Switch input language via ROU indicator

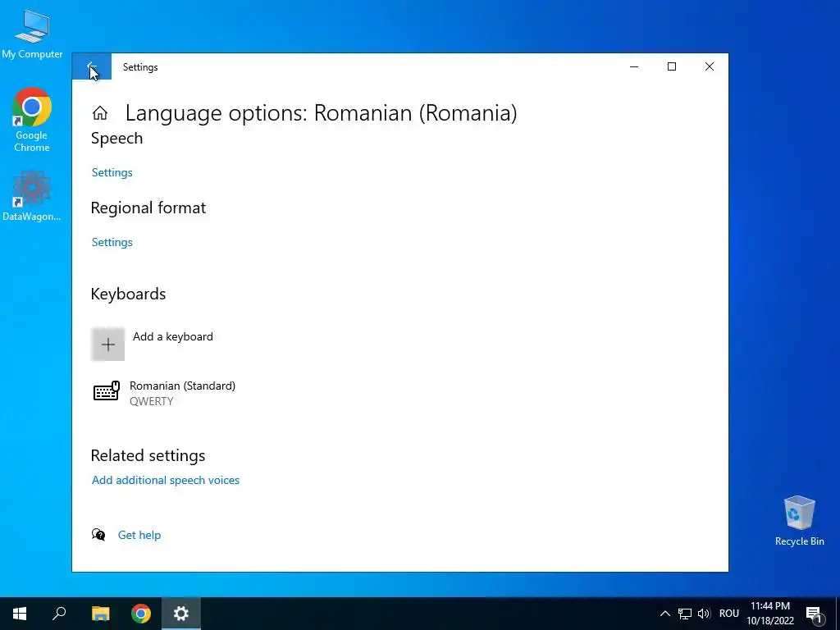coord(729,614)
